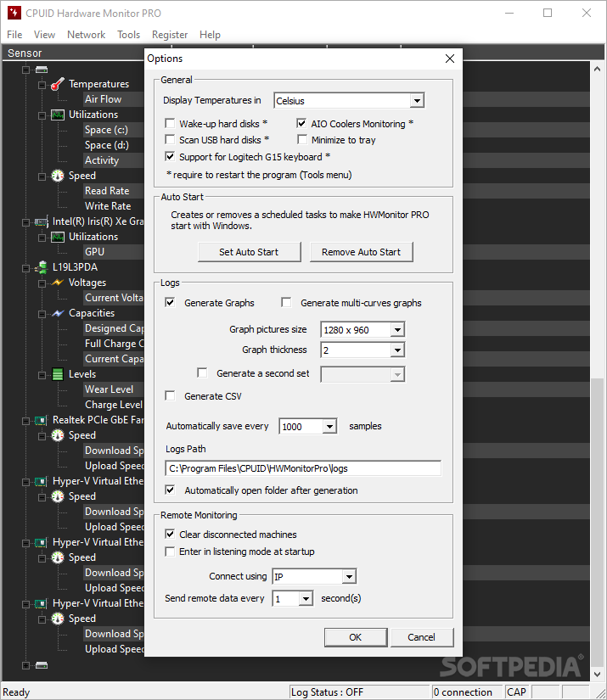Select the Write Rate tree row
Image resolution: width=607 pixels, height=700 pixels.
pos(108,206)
